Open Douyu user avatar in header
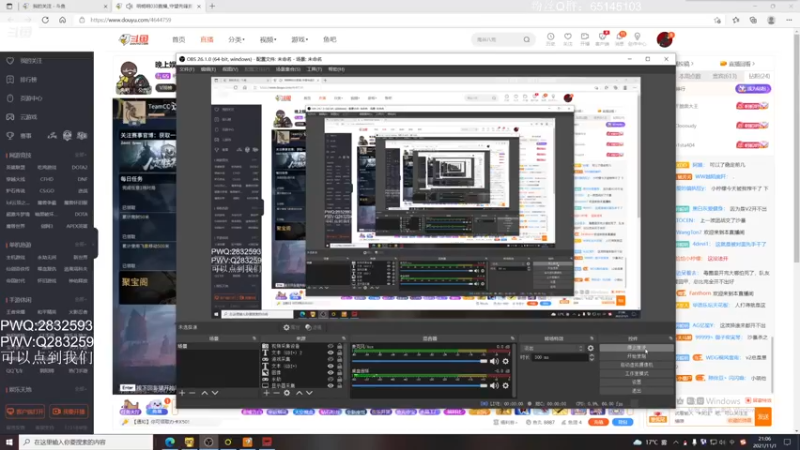 664,39
